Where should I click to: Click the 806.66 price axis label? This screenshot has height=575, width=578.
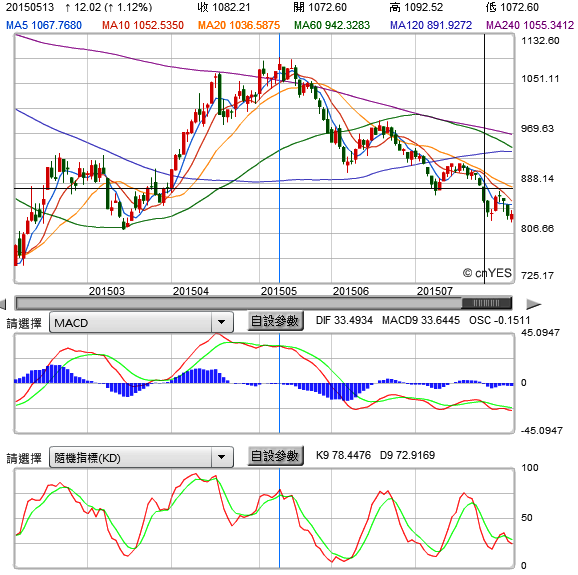pyautogui.click(x=537, y=229)
